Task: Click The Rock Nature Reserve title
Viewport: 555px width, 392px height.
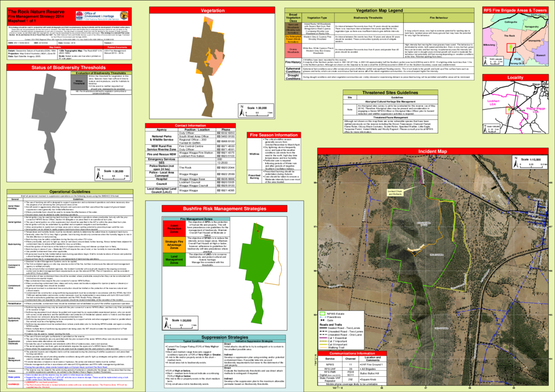Action: (36, 12)
